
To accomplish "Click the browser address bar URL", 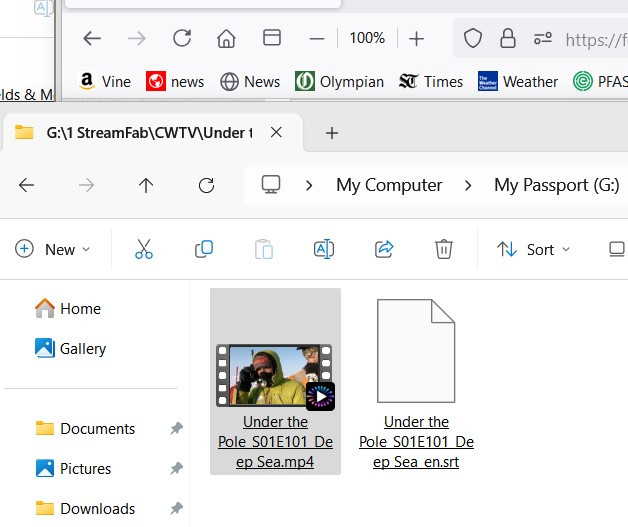I will pyautogui.click(x=596, y=40).
